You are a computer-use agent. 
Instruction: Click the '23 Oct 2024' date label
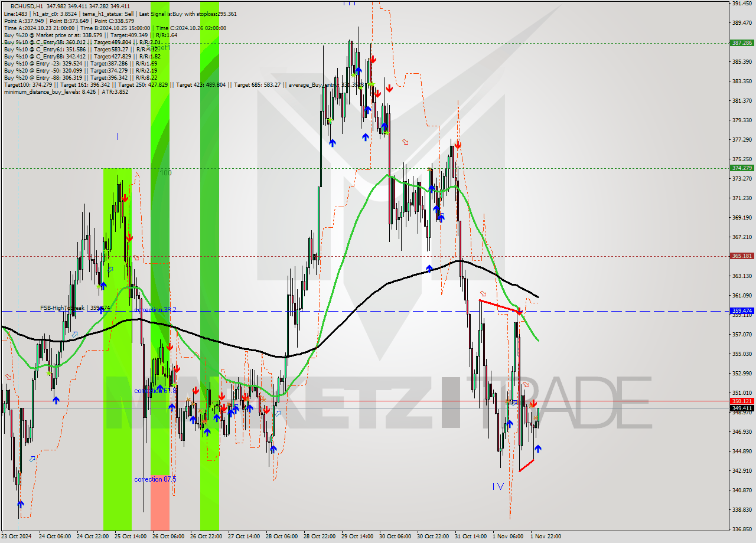coord(17,537)
